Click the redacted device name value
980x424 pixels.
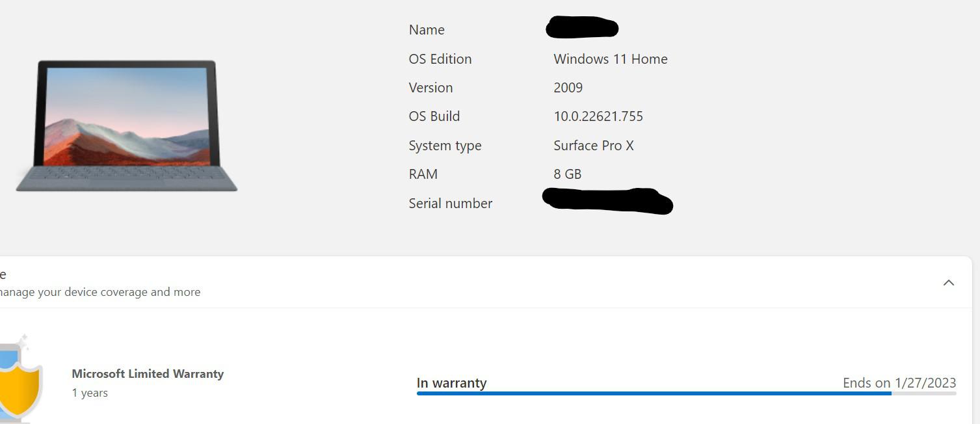click(x=582, y=28)
